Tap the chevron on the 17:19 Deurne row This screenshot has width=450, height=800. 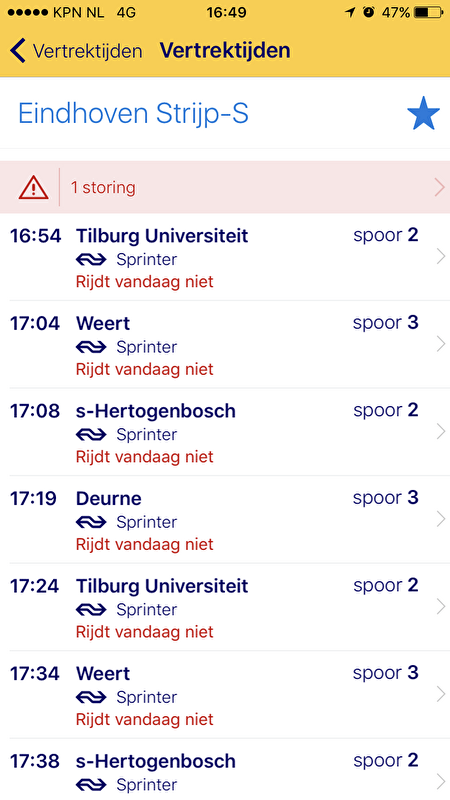[441, 519]
